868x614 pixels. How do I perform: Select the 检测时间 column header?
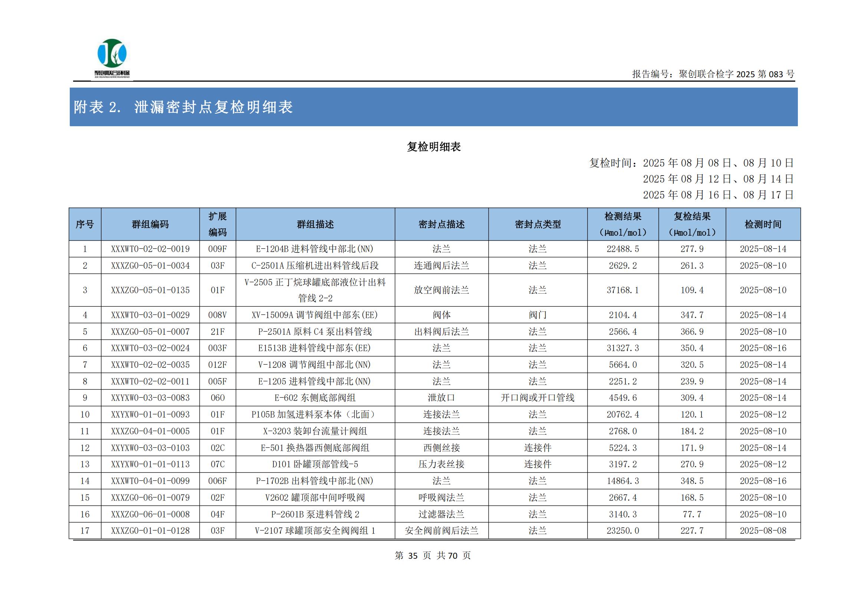click(763, 224)
